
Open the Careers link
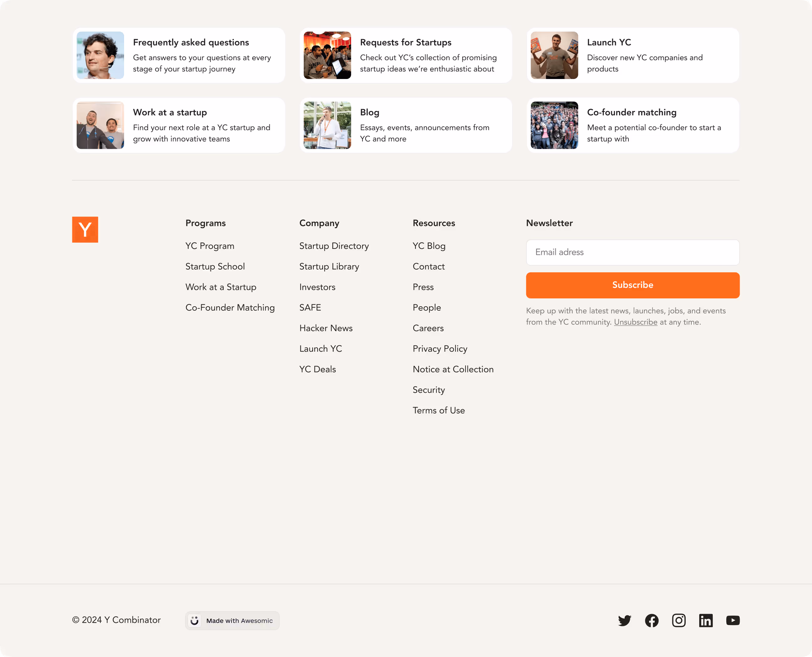click(x=428, y=328)
